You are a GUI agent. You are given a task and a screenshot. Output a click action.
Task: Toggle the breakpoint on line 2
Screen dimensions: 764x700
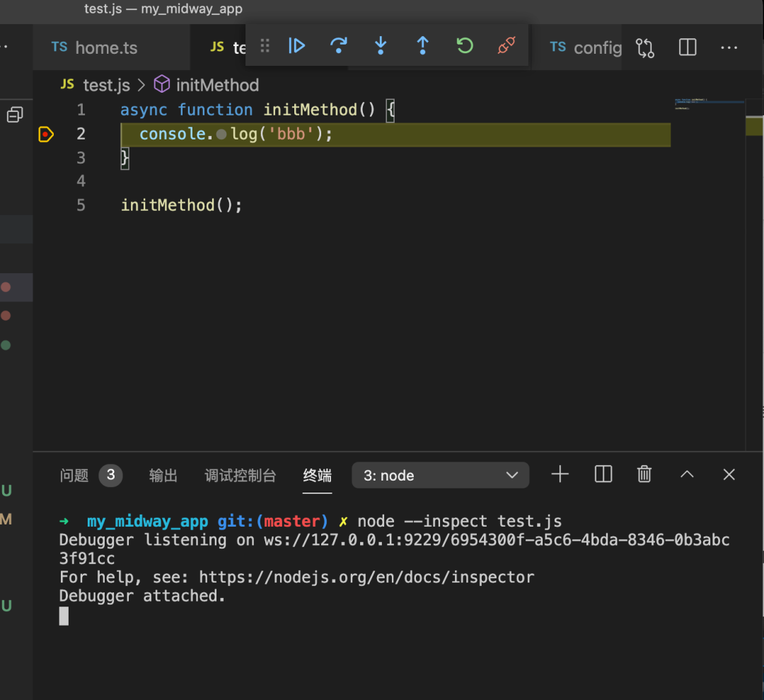coord(46,134)
